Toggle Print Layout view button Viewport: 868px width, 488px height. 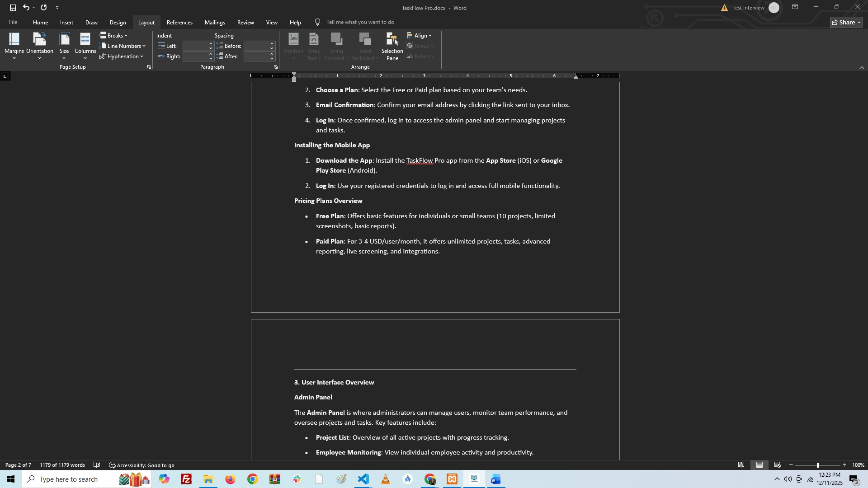point(759,465)
